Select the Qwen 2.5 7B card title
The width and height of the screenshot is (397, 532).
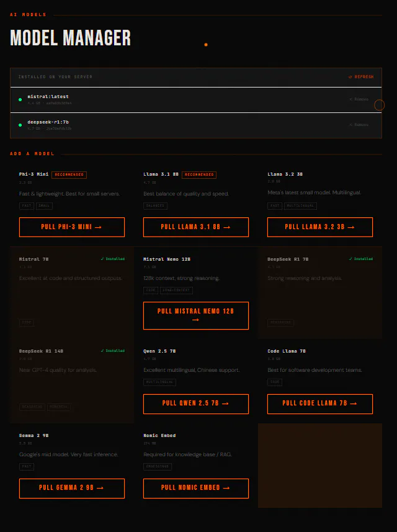[x=159, y=351]
